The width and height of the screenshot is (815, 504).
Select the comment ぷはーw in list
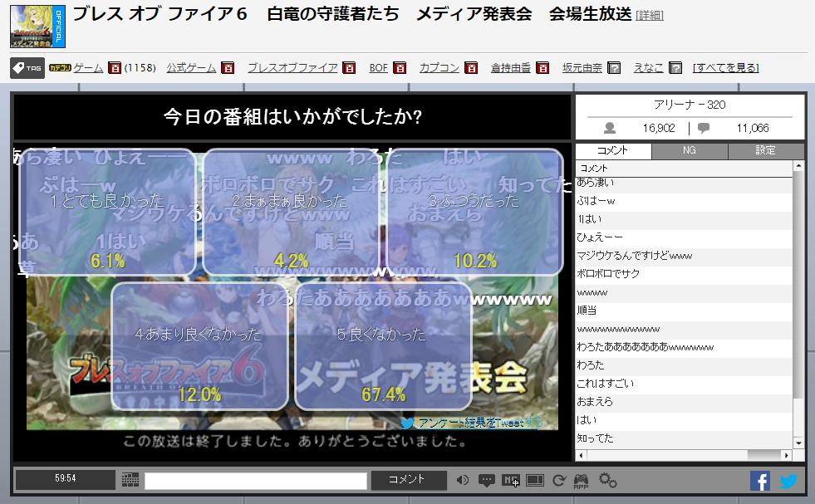tap(684, 201)
